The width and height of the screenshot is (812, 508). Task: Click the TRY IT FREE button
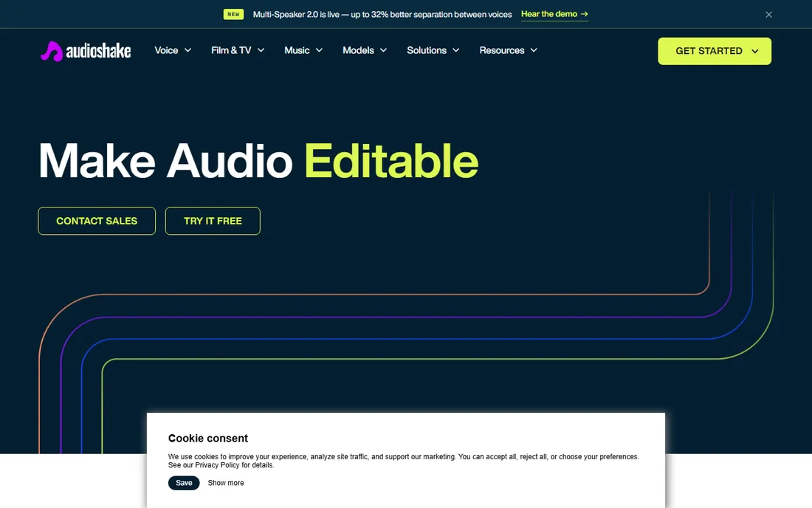click(x=213, y=221)
